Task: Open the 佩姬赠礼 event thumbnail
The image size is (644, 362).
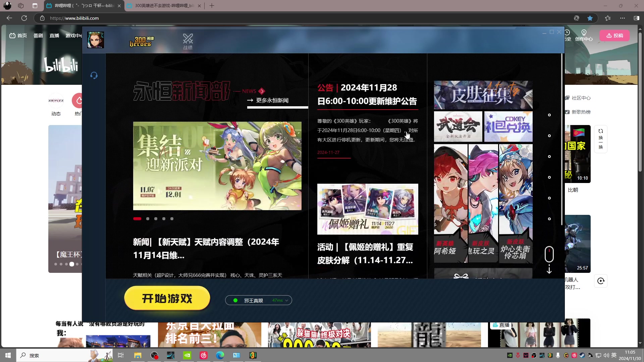Action: (368, 209)
